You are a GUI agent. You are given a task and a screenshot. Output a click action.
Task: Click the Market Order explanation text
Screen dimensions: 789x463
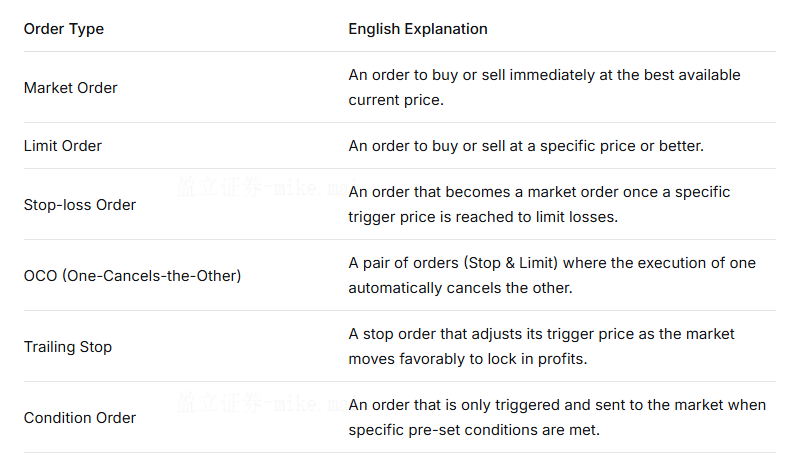[x=545, y=76]
